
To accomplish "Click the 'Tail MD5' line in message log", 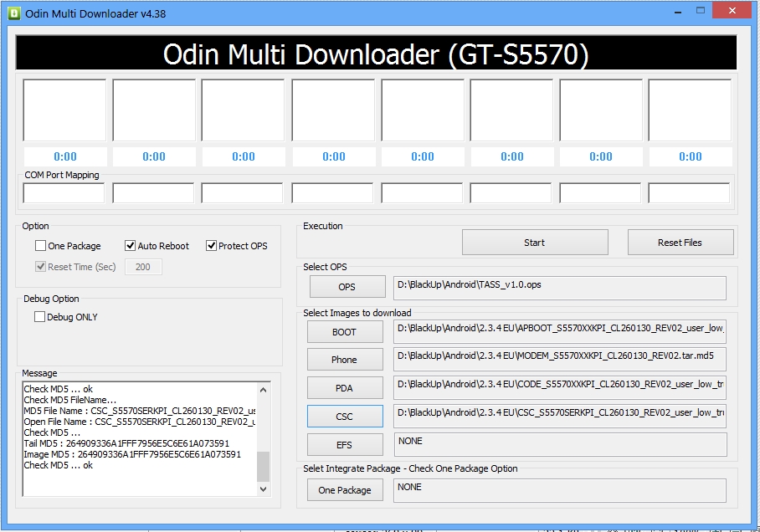I will (x=126, y=443).
